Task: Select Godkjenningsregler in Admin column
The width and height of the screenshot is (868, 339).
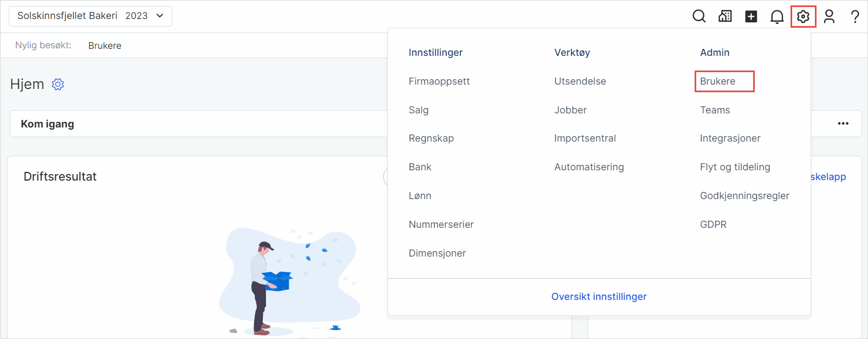Action: (x=744, y=196)
